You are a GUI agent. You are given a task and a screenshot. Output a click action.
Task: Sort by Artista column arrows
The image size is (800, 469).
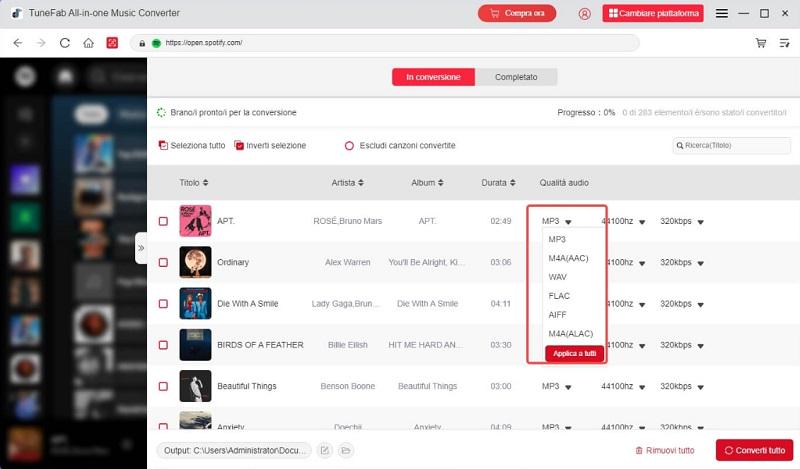tap(361, 183)
